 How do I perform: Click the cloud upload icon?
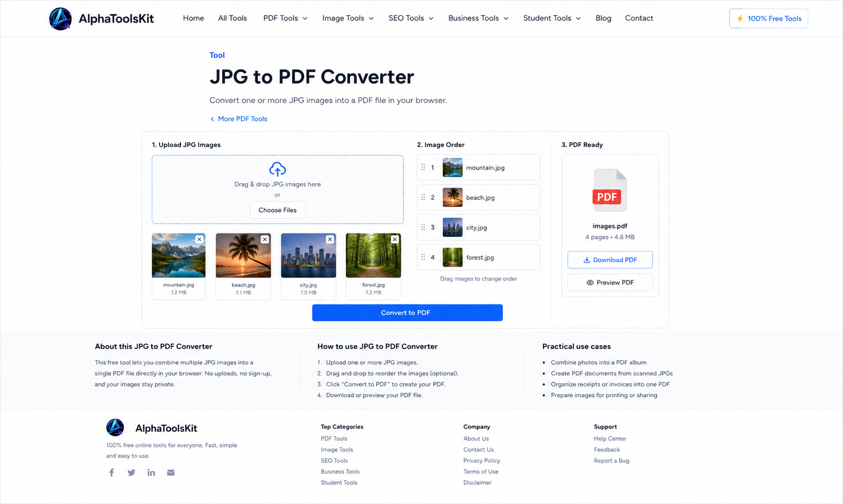tap(277, 169)
